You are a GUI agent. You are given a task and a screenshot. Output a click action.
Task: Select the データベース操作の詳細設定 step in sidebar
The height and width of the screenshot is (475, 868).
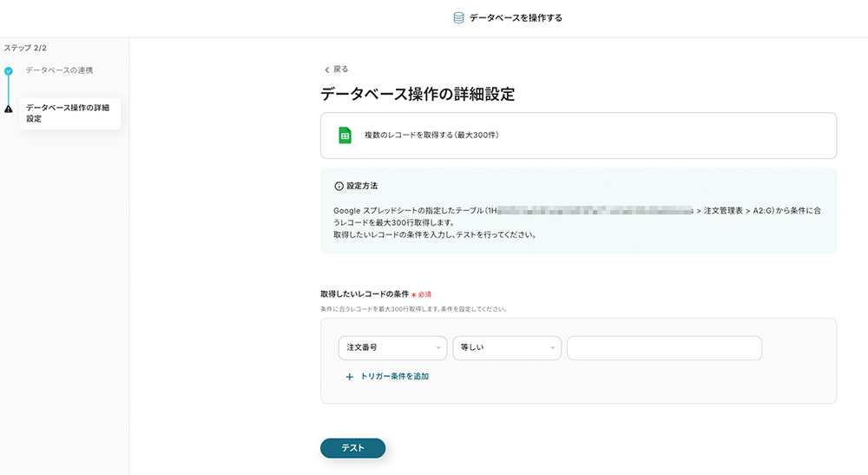click(x=69, y=113)
